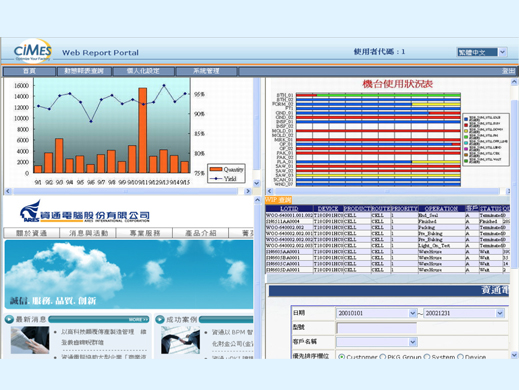This screenshot has width=519, height=390.
Task: Sort by the LOTID column header
Action: pos(289,209)
